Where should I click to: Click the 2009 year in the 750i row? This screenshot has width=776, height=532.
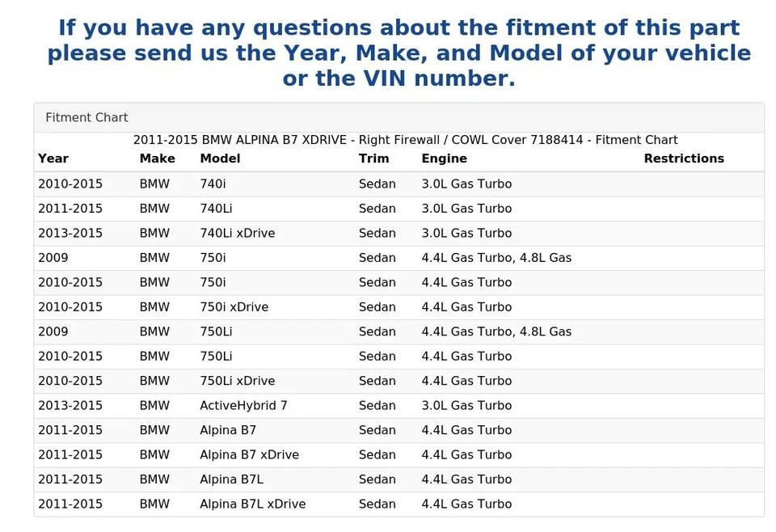pyautogui.click(x=53, y=258)
